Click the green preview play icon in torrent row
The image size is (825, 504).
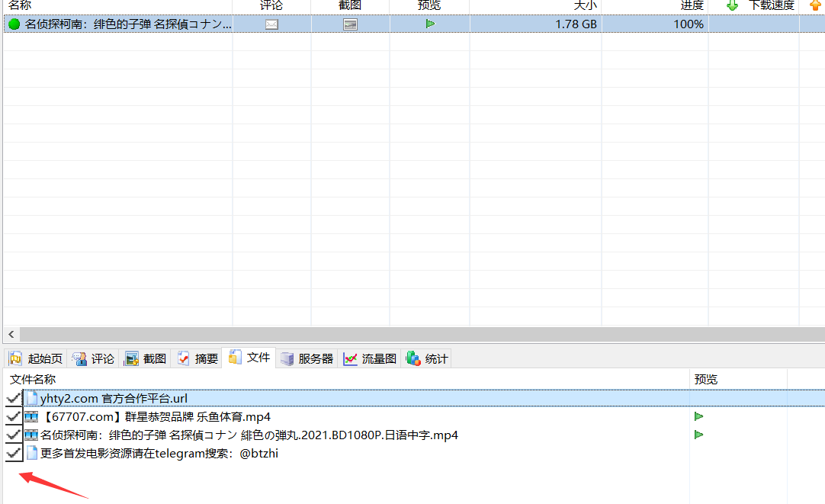pos(430,24)
